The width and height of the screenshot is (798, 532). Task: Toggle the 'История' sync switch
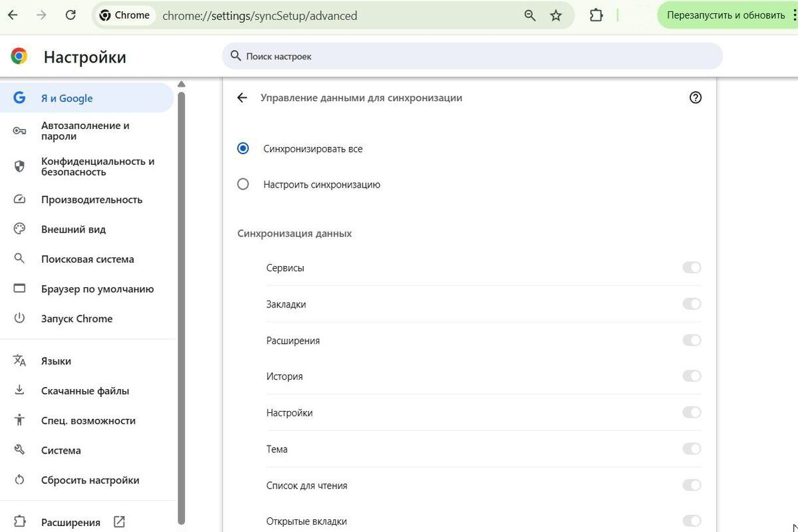tap(692, 376)
